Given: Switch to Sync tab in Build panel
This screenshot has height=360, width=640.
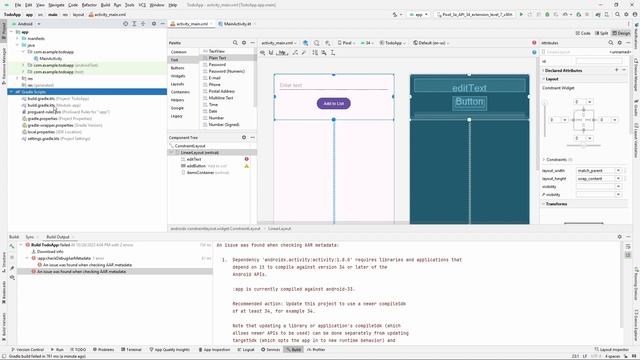Looking at the screenshot, I should tap(29, 237).
